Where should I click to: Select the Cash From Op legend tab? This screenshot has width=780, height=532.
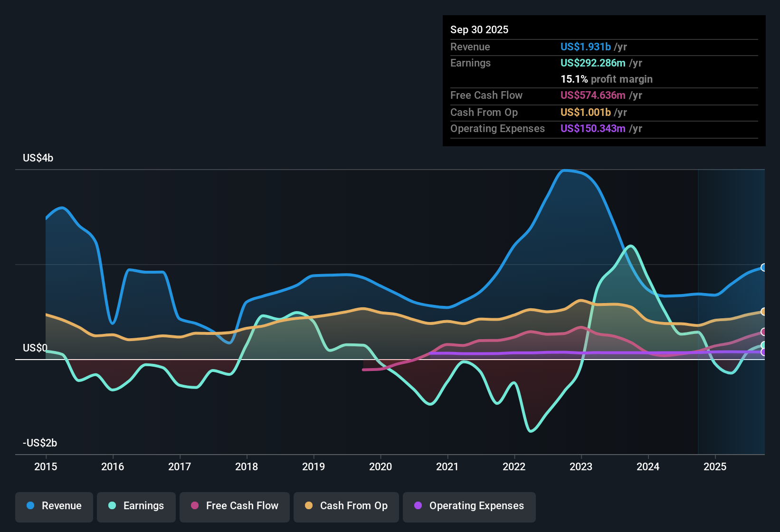point(346,506)
